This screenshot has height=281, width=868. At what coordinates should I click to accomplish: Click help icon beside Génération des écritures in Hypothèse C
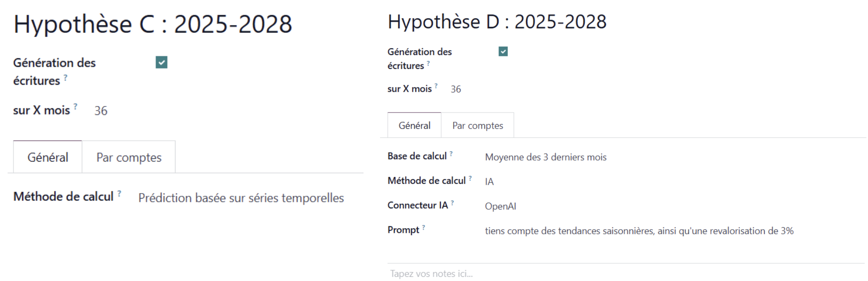(x=65, y=78)
